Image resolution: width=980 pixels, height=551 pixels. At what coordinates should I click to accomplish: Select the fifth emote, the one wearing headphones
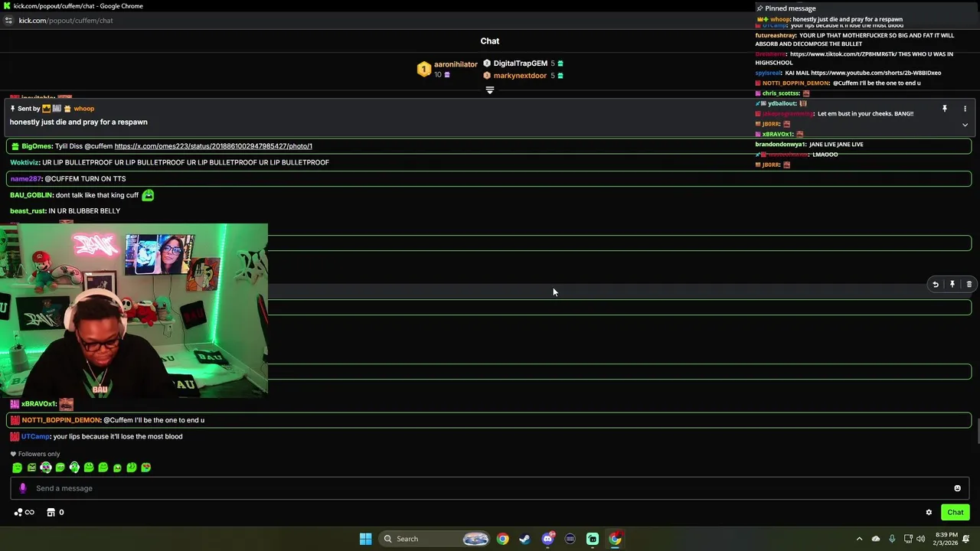tap(74, 468)
